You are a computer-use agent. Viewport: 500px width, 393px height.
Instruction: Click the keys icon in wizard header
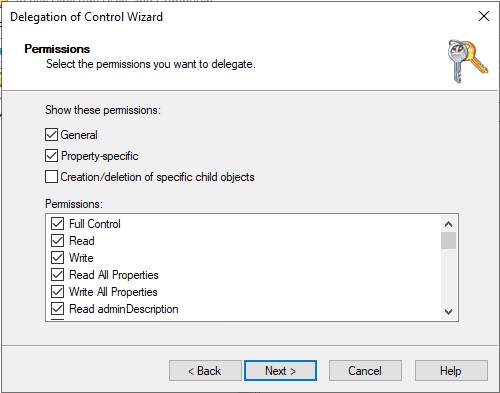468,61
